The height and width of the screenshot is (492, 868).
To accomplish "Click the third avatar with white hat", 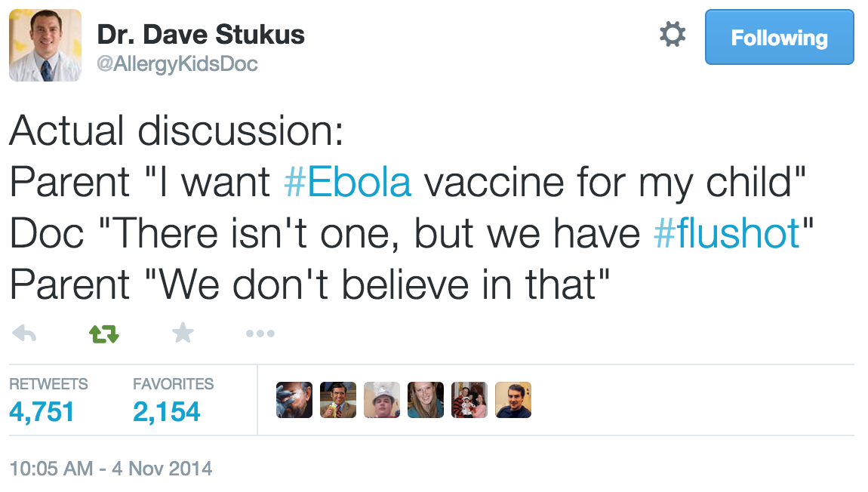I will coord(382,400).
